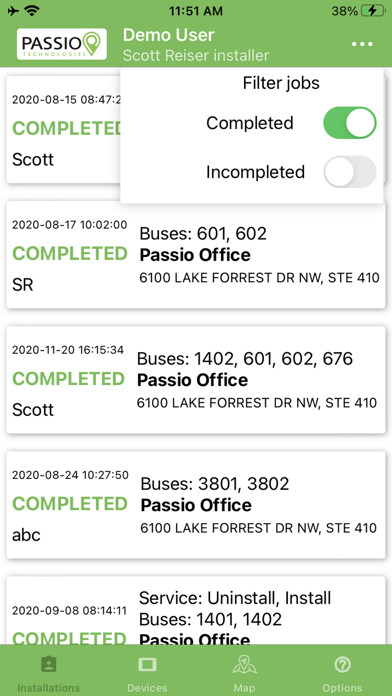Tap Scott Reiser installer subtitle
Viewport: 392px width, 696px height.
196,55
